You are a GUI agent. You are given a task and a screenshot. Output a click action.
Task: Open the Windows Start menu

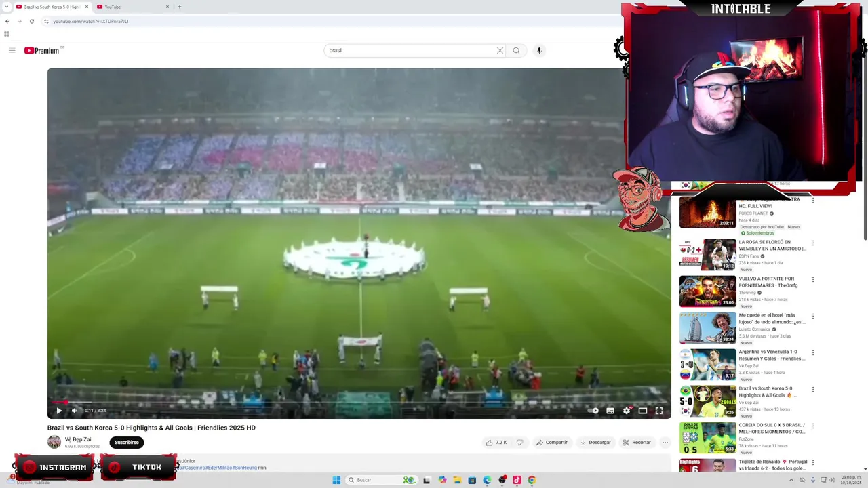(336, 480)
